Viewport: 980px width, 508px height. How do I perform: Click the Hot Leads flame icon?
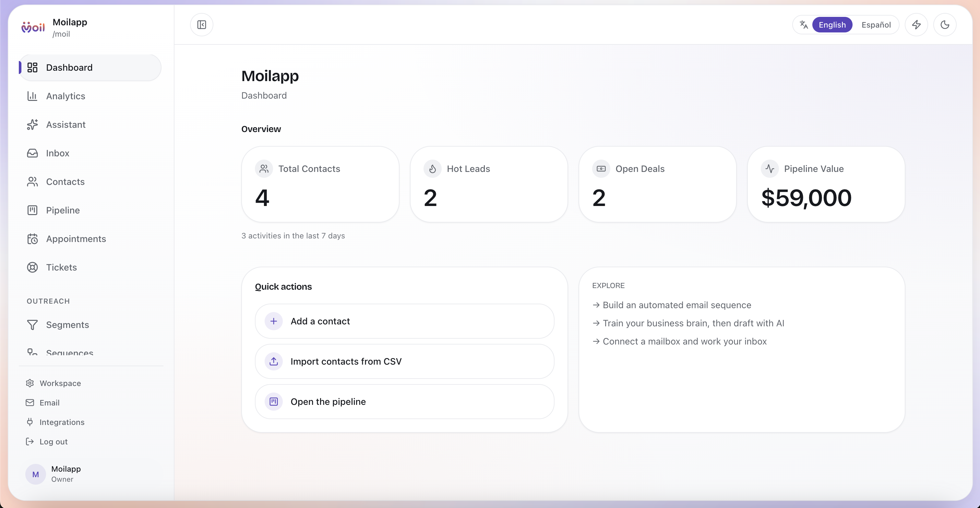(x=432, y=169)
